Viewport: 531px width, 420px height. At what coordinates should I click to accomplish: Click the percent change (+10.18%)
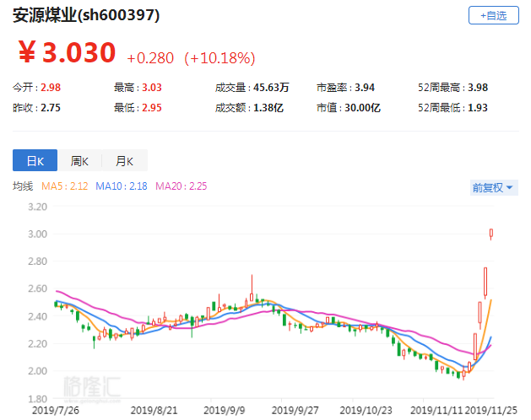click(x=219, y=58)
